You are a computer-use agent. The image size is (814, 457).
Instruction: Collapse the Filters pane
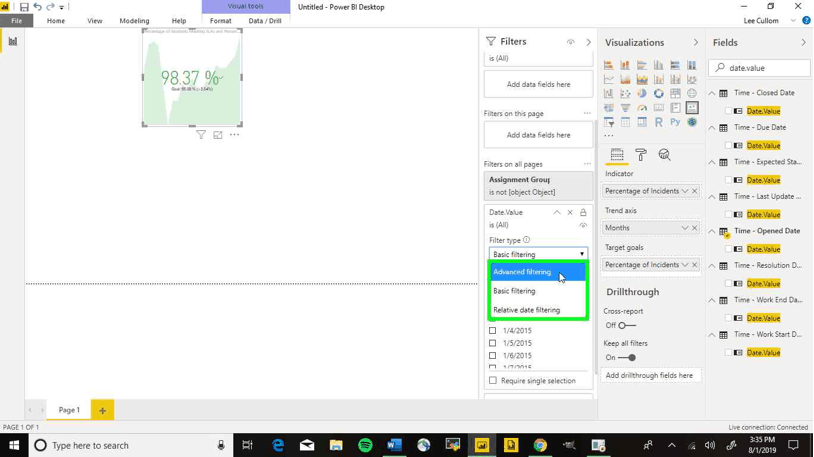coord(588,42)
